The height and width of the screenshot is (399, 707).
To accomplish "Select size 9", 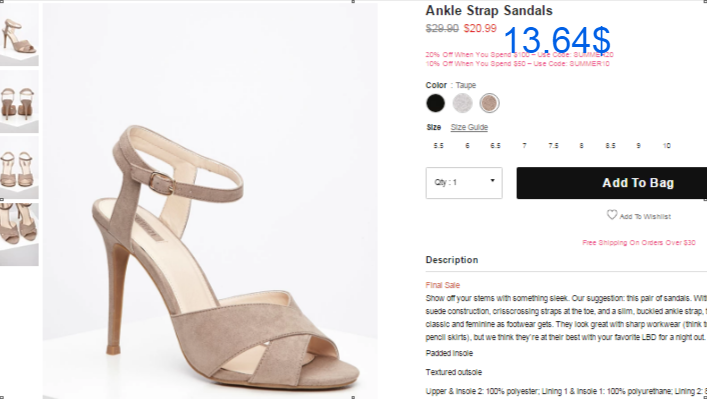I will coord(638,146).
